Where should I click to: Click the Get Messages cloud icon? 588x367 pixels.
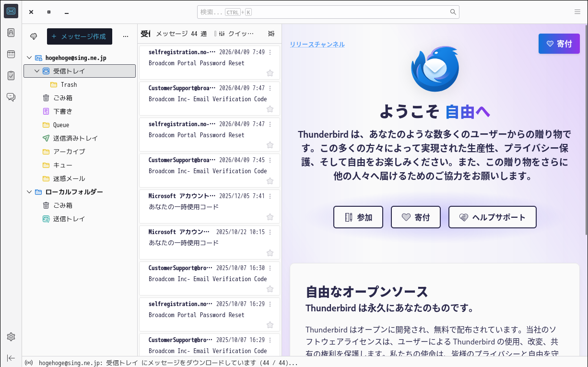pyautogui.click(x=34, y=36)
